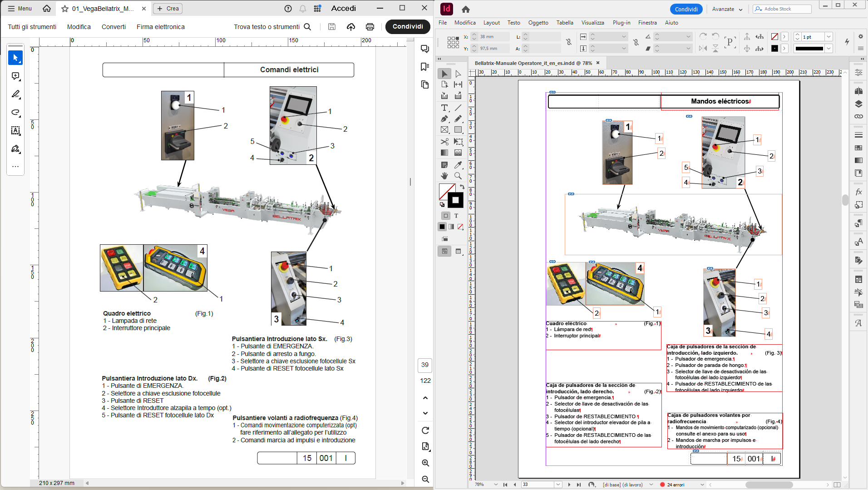
Task: Select the Rectangle Frame tool
Action: point(444,130)
